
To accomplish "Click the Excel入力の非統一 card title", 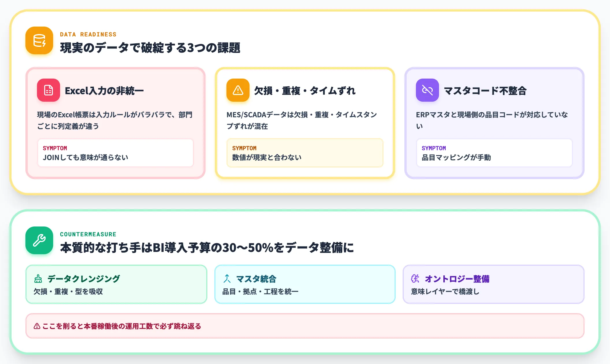I will [x=104, y=91].
